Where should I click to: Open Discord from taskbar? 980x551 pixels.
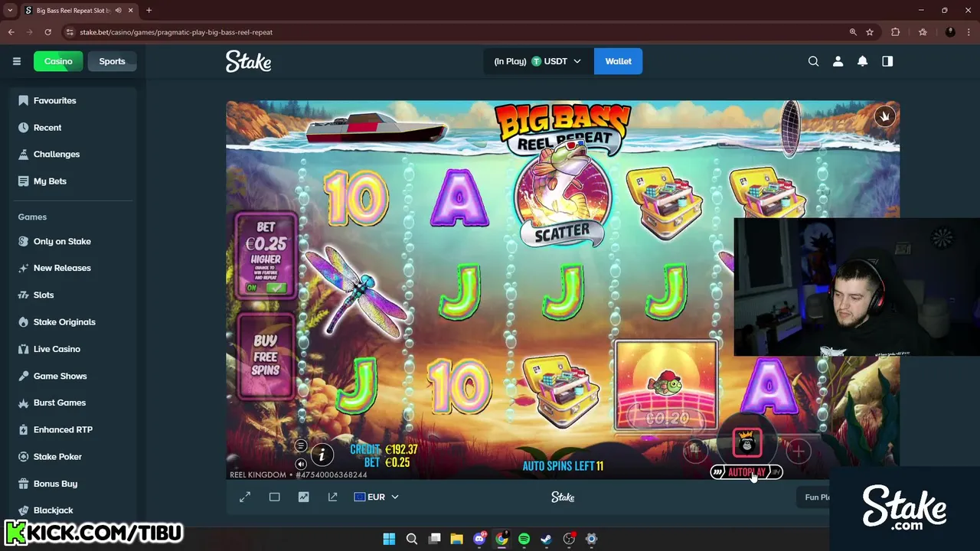pos(479,539)
